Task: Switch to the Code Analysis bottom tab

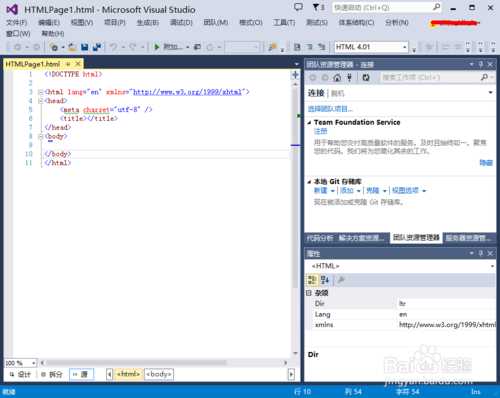Action: (320, 238)
